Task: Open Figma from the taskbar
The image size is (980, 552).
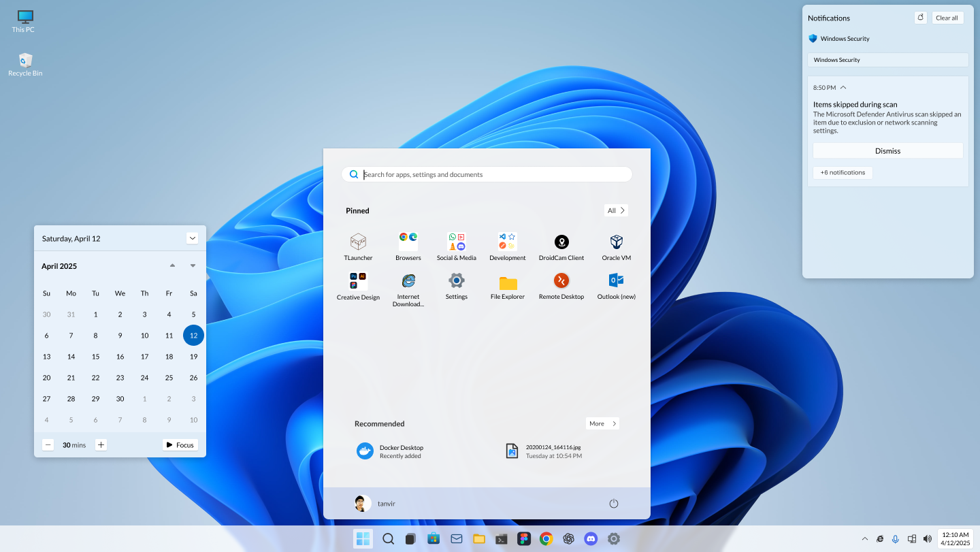Action: [524, 538]
